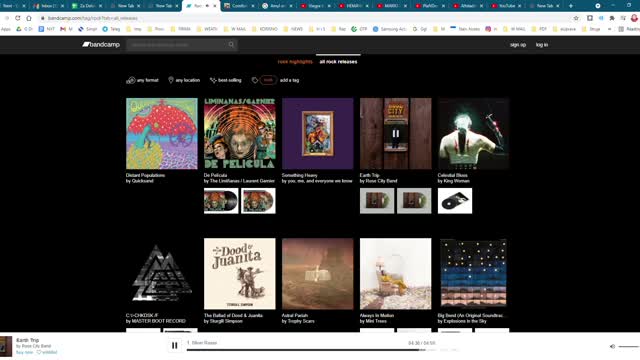
Task: Reload the page with browser refresh icon
Action: pos(18,18)
